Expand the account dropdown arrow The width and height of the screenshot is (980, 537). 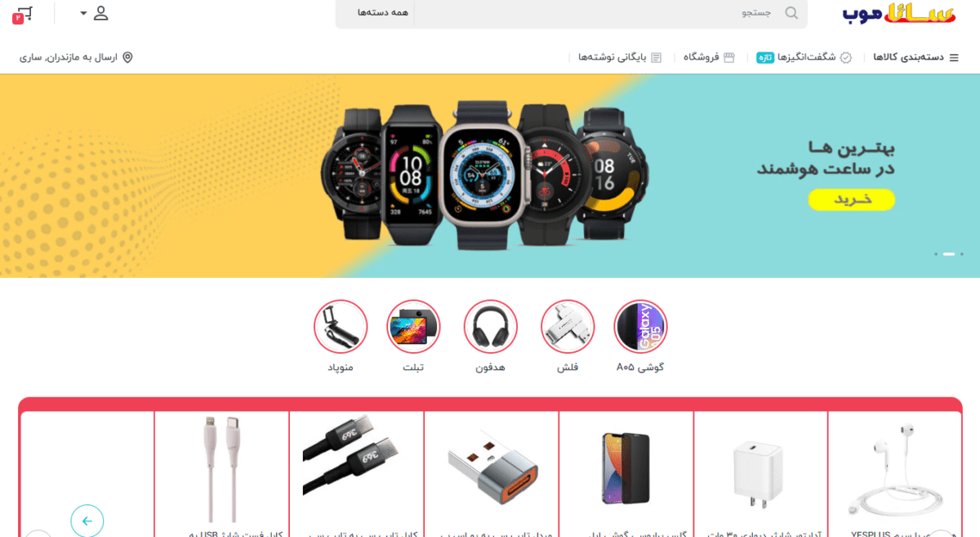(83, 13)
